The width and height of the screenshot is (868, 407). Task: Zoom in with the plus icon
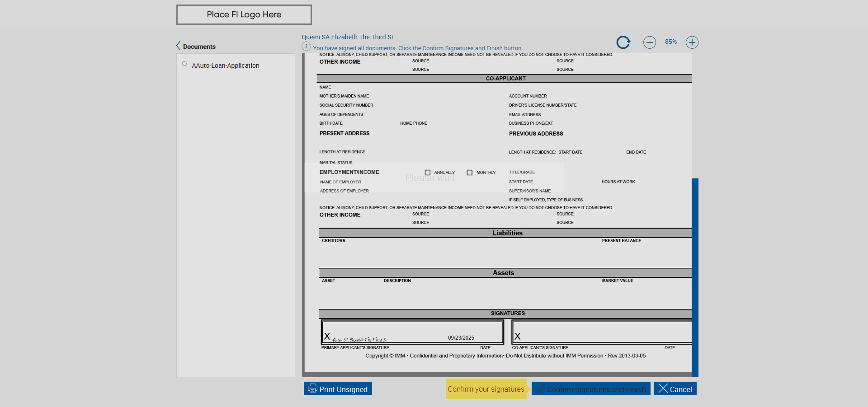[692, 42]
